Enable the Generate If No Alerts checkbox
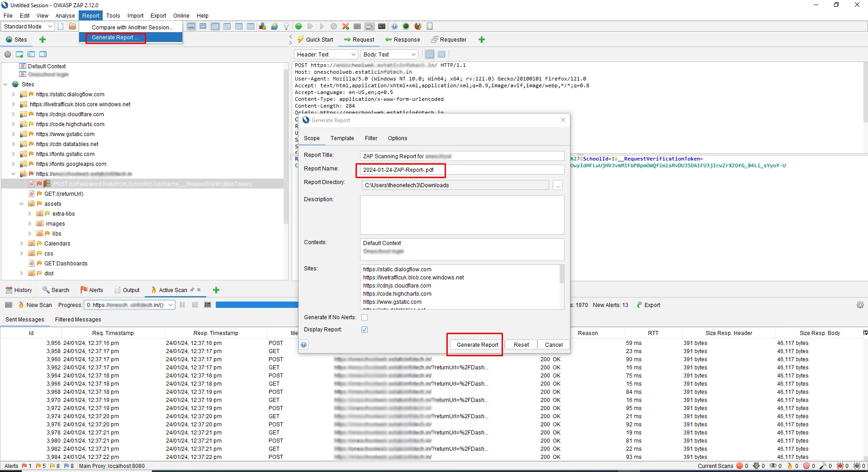Screen dimensions: 868x472 [x=365, y=317]
